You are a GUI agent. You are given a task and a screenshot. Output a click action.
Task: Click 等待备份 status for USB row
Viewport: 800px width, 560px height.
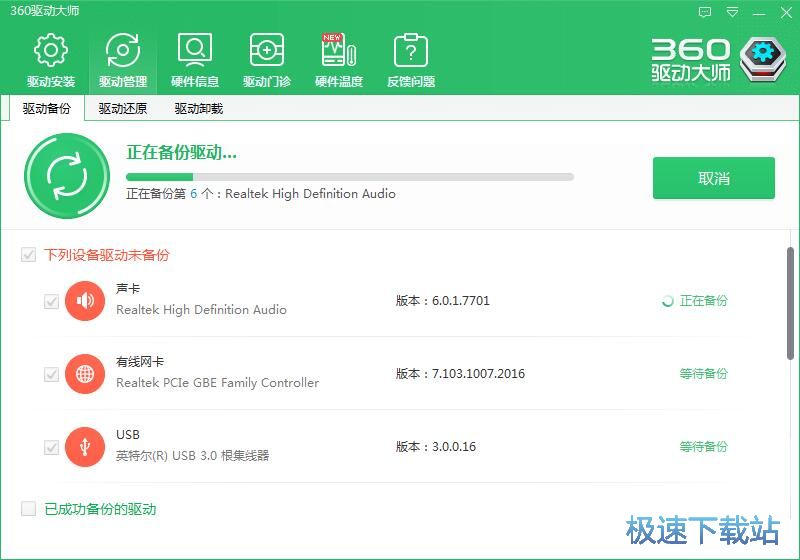tap(704, 447)
